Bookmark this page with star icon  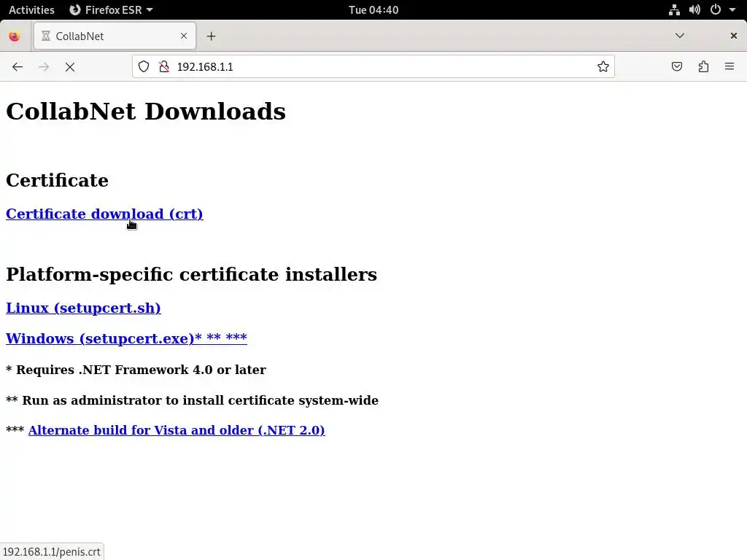tap(603, 66)
